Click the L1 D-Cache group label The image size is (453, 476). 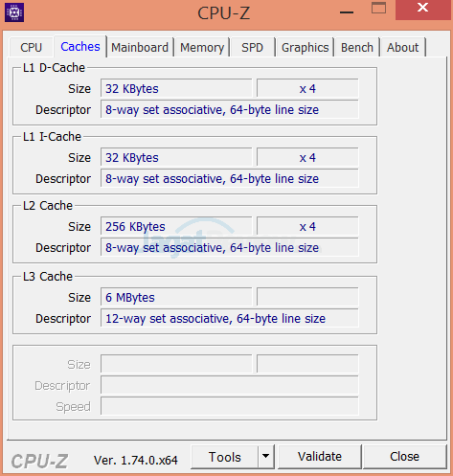pos(54,68)
